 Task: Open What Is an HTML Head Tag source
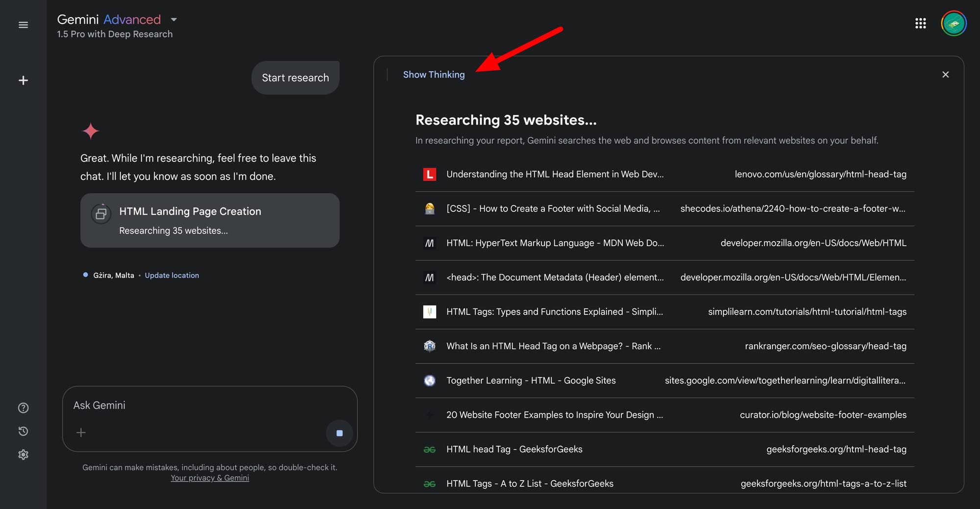pos(554,346)
